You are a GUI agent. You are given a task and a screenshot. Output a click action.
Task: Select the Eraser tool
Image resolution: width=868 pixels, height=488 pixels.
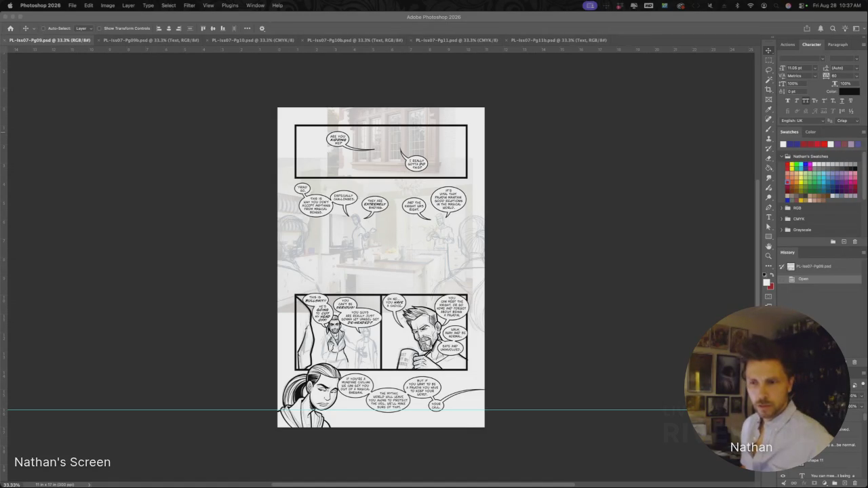point(768,159)
